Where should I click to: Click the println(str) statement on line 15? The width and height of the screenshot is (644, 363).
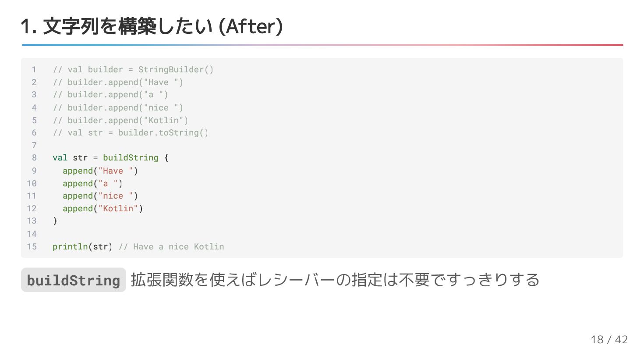[82, 247]
